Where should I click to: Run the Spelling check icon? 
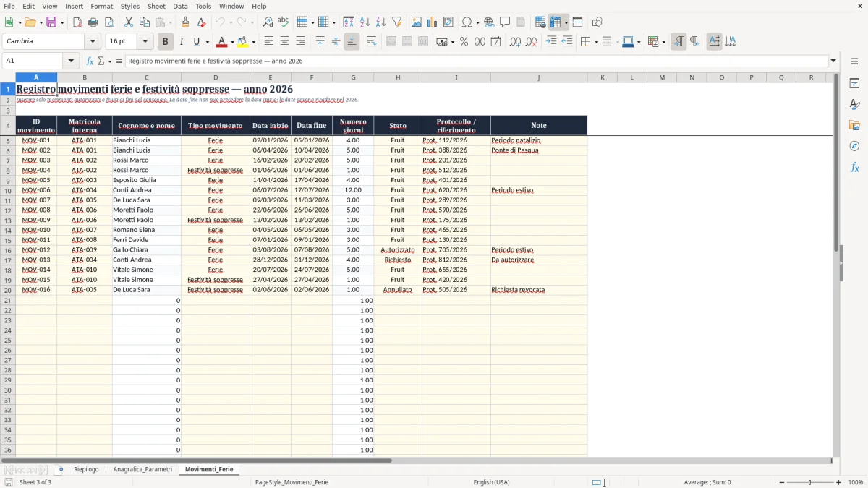click(x=283, y=22)
